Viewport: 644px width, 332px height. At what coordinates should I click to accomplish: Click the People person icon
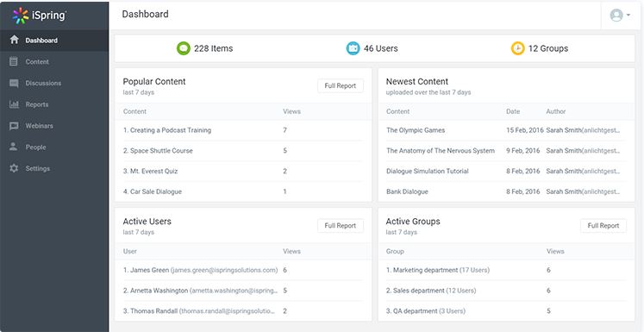click(14, 147)
